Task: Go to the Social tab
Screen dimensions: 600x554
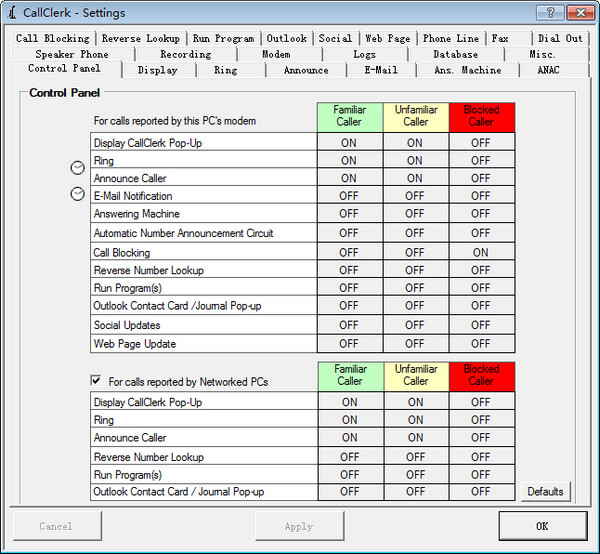Action: click(336, 38)
